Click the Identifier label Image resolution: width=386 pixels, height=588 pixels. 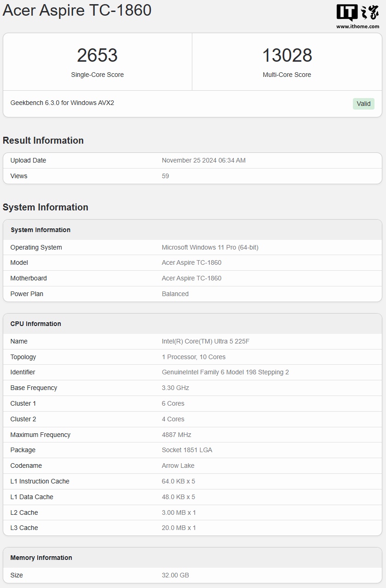(23, 372)
